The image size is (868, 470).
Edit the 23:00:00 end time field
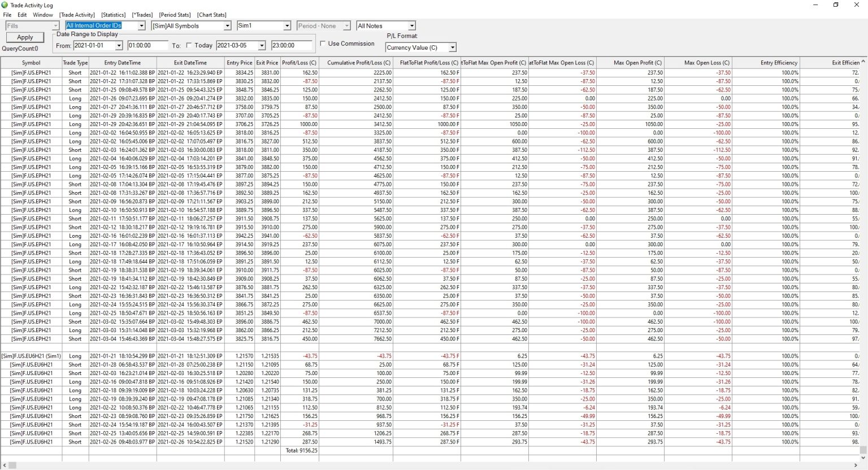(x=292, y=45)
